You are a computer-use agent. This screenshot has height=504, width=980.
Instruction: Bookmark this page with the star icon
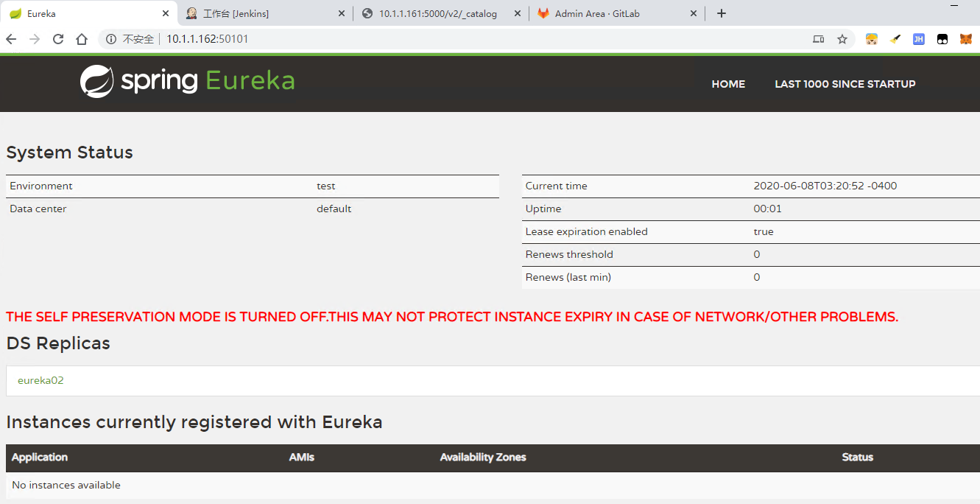tap(842, 39)
